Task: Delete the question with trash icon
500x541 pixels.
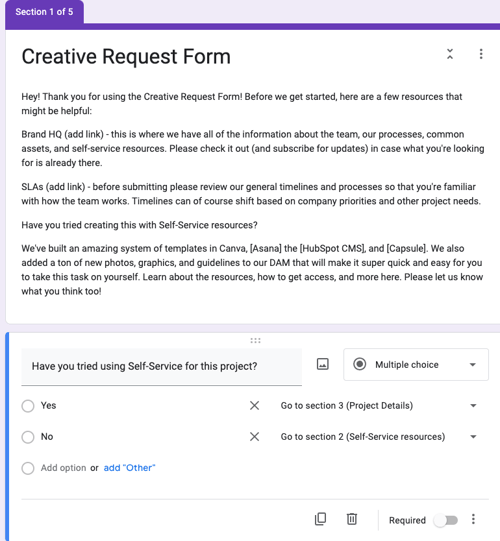Action: pos(352,519)
